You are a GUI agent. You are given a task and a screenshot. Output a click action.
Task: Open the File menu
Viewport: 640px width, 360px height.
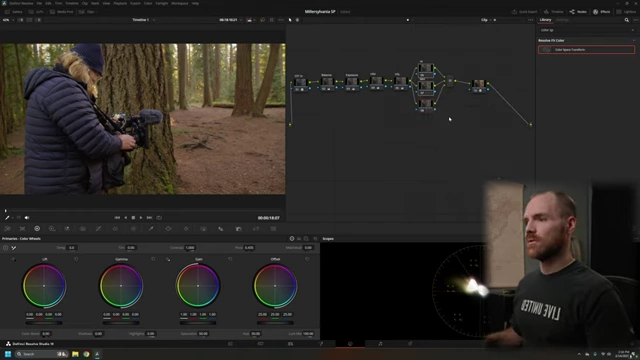click(39, 3)
